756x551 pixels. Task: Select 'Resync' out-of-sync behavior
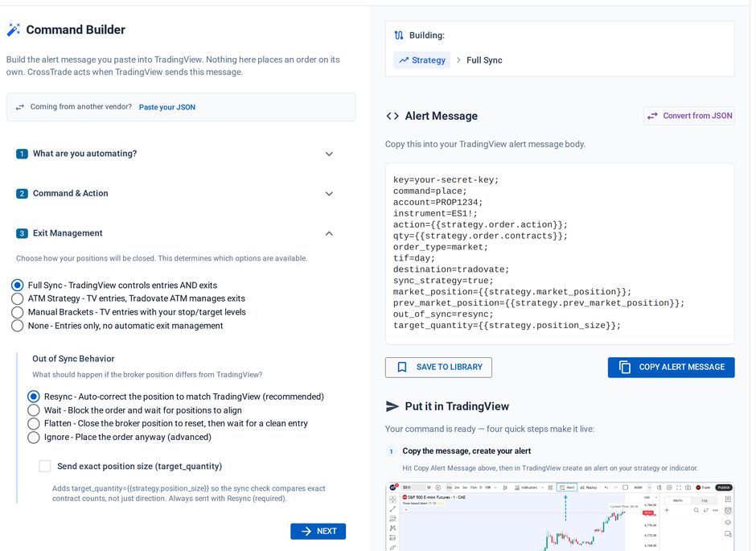pos(33,397)
